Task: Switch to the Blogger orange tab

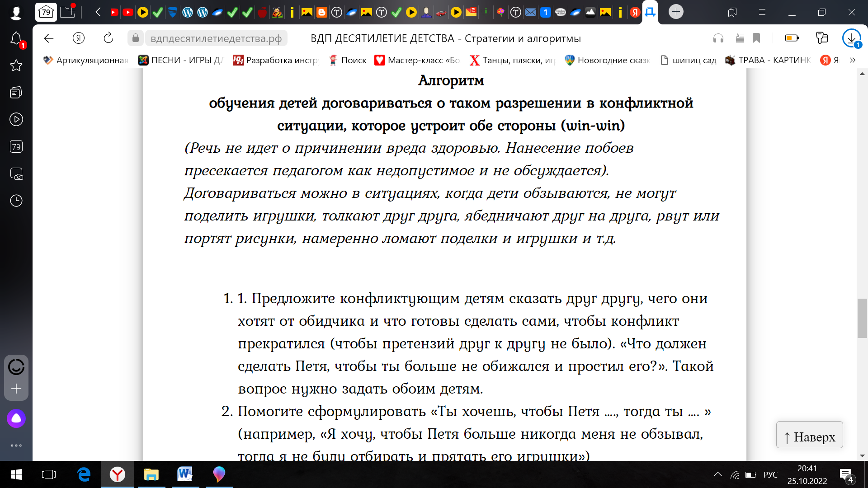Action: [x=322, y=13]
